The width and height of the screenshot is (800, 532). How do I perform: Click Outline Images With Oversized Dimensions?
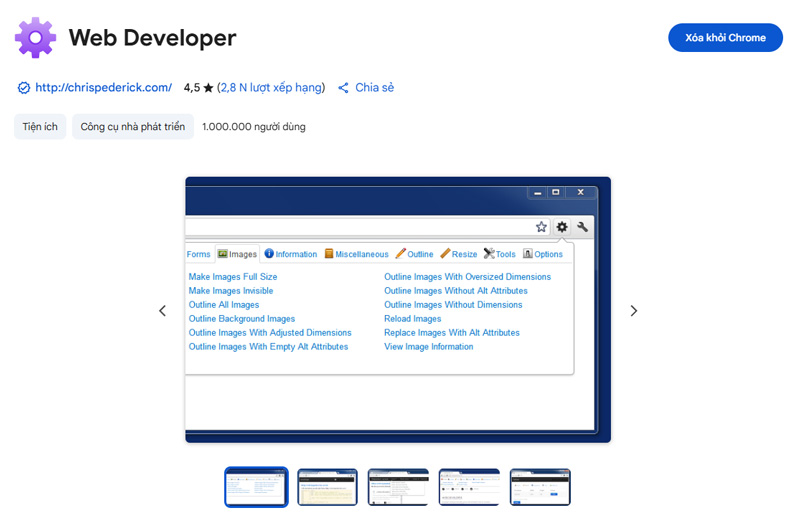(x=467, y=276)
